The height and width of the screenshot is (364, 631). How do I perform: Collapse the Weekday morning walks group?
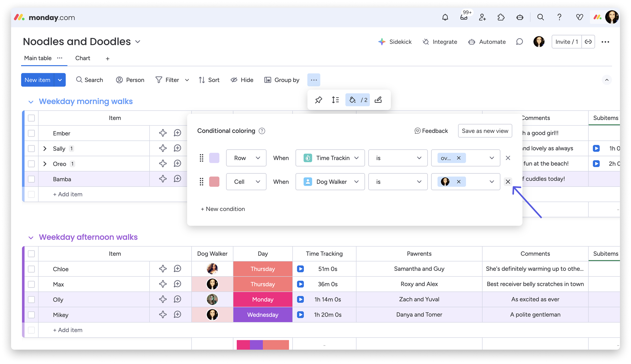coord(31,102)
